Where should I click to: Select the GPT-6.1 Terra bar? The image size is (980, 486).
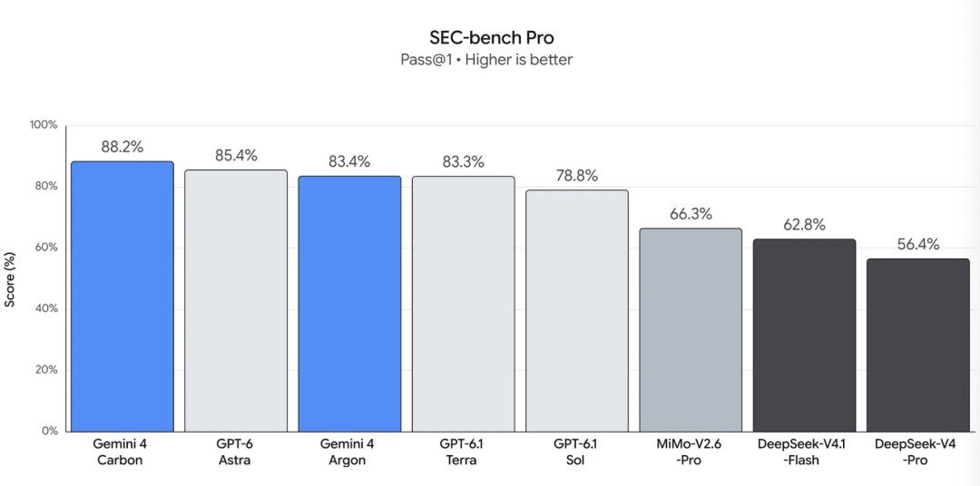tap(464, 304)
